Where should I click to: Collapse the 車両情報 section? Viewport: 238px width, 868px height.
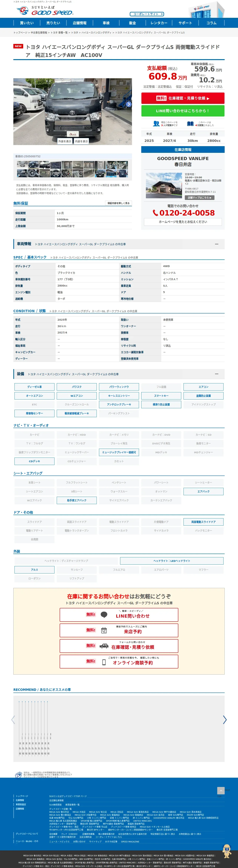click(216, 244)
